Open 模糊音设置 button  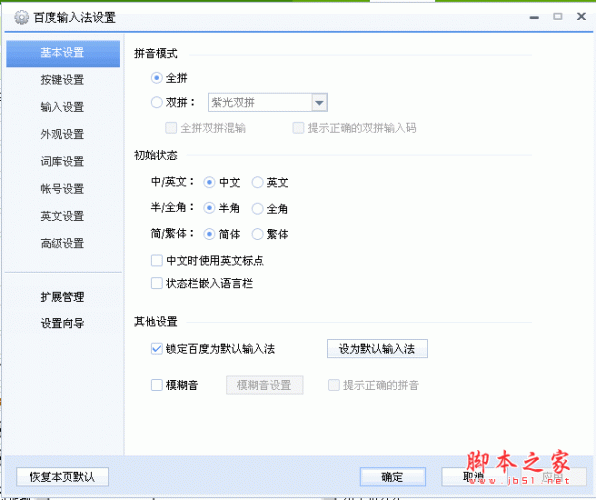pos(265,385)
